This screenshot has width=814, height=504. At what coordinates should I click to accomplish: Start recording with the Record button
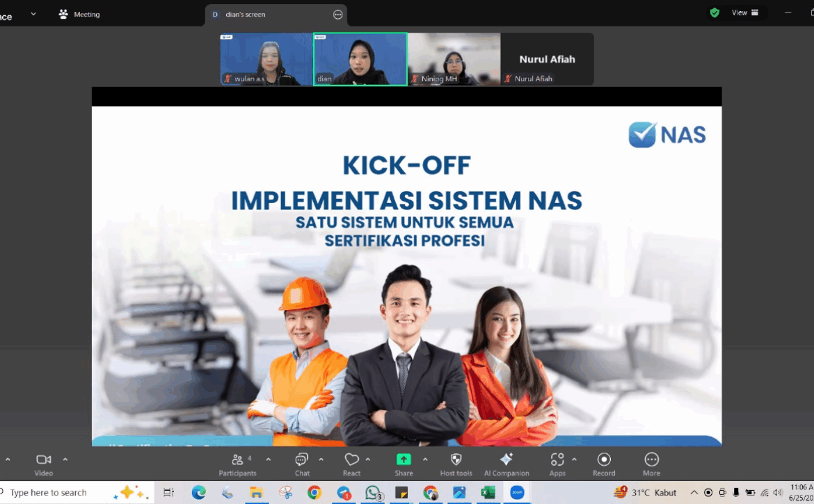(604, 460)
